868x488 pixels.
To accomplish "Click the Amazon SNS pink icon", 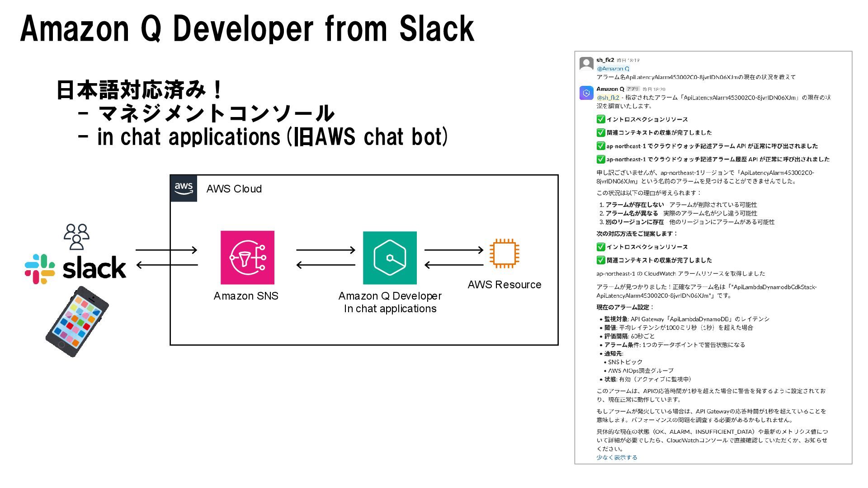I will point(247,258).
